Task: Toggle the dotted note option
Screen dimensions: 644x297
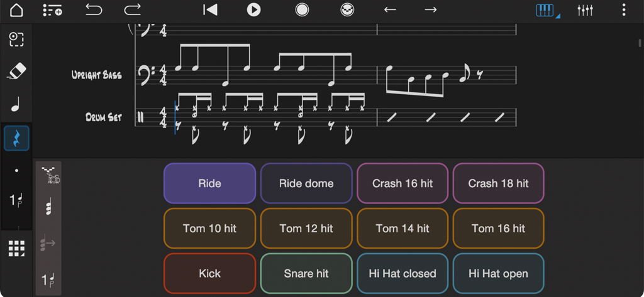Action: coord(16,171)
